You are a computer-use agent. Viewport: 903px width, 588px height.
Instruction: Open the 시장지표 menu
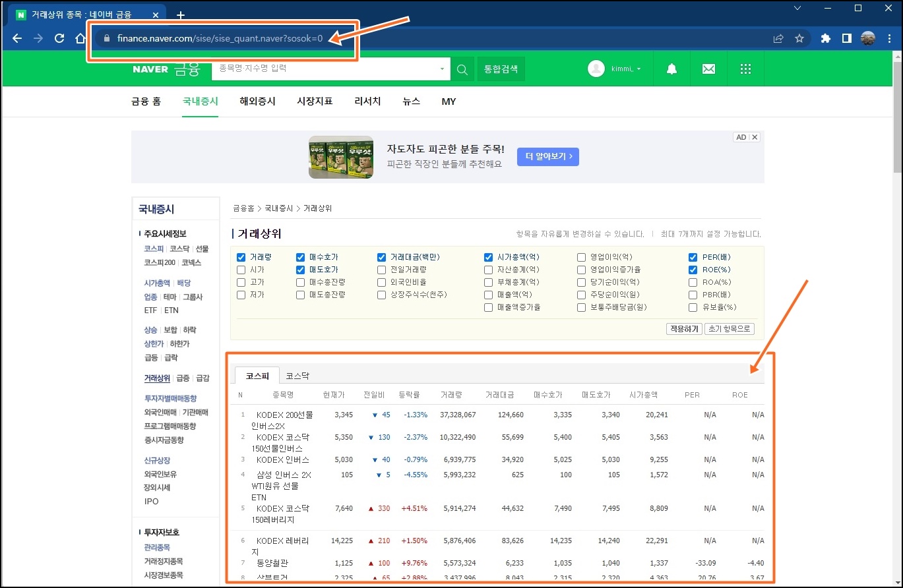click(x=315, y=102)
